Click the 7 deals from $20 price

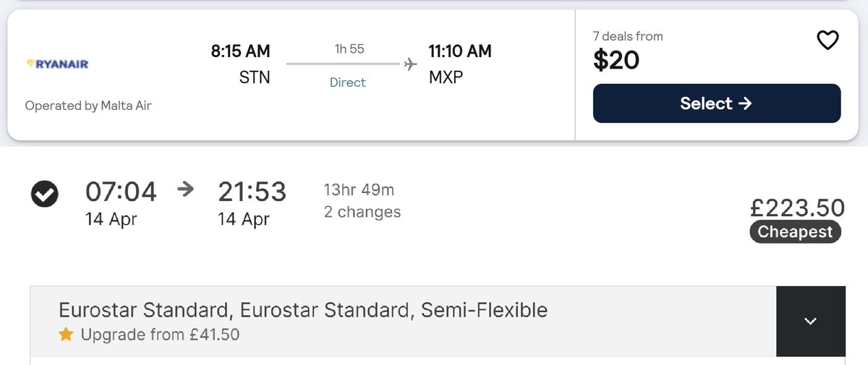pyautogui.click(x=616, y=61)
